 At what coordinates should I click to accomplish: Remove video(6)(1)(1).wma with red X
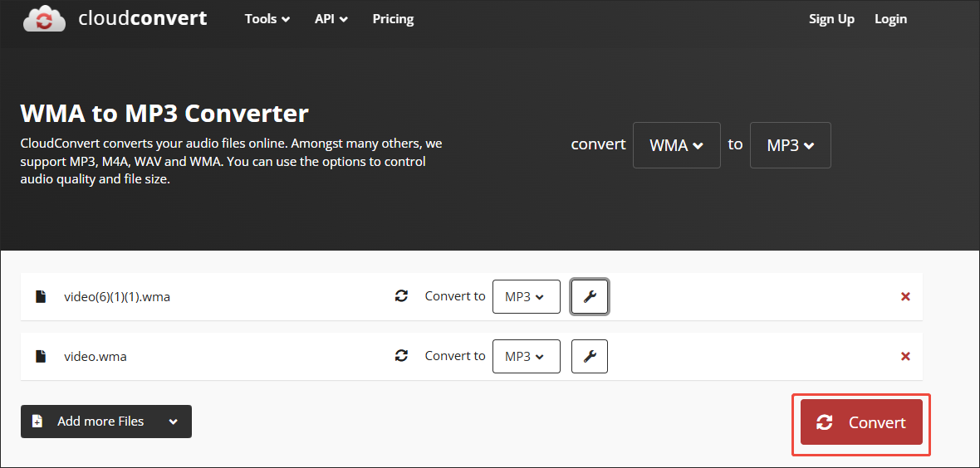(x=905, y=296)
